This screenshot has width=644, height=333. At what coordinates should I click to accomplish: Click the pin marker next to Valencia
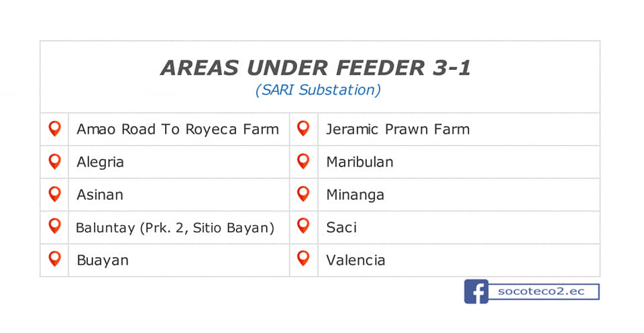pyautogui.click(x=303, y=258)
